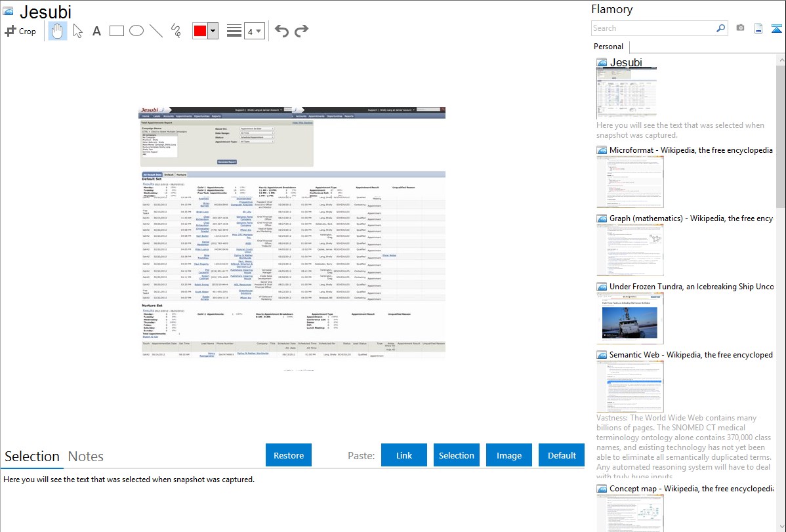Open the line width dropdown showing 4
This screenshot has height=532, width=786.
pos(254,31)
